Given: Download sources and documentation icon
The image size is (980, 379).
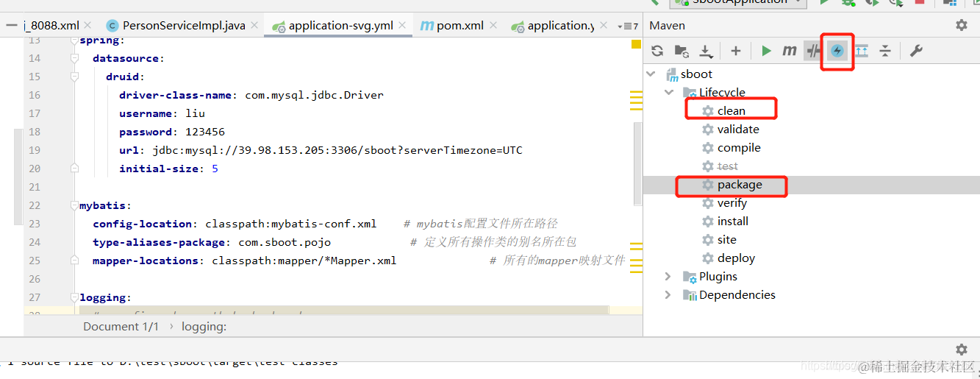Looking at the screenshot, I should (x=706, y=51).
